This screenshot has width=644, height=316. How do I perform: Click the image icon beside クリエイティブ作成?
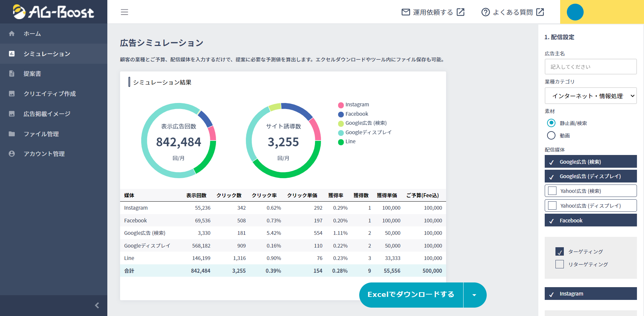[12, 94]
